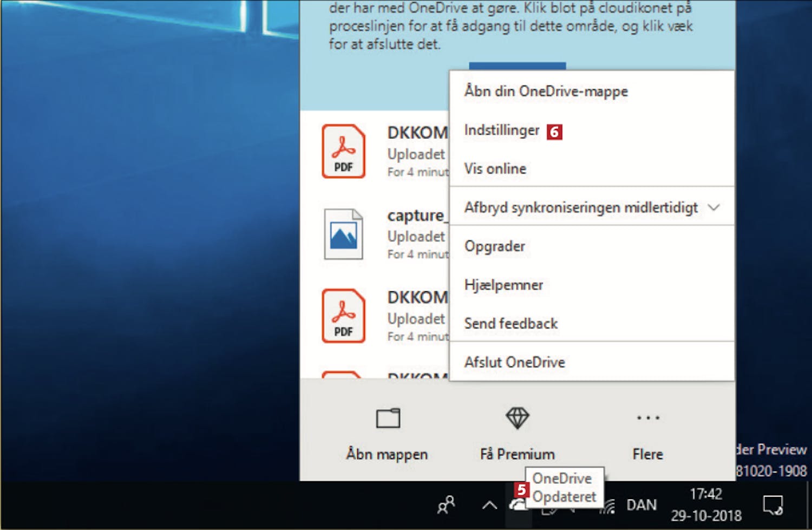Choose Send feedback menu entry

coord(592,323)
